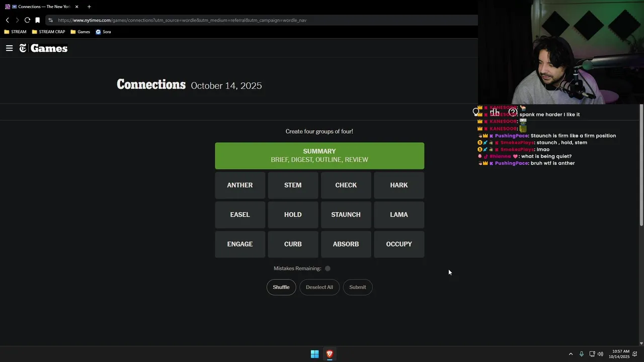Show hidden system tray icons
Screen dimensions: 644x362
tap(571, 354)
